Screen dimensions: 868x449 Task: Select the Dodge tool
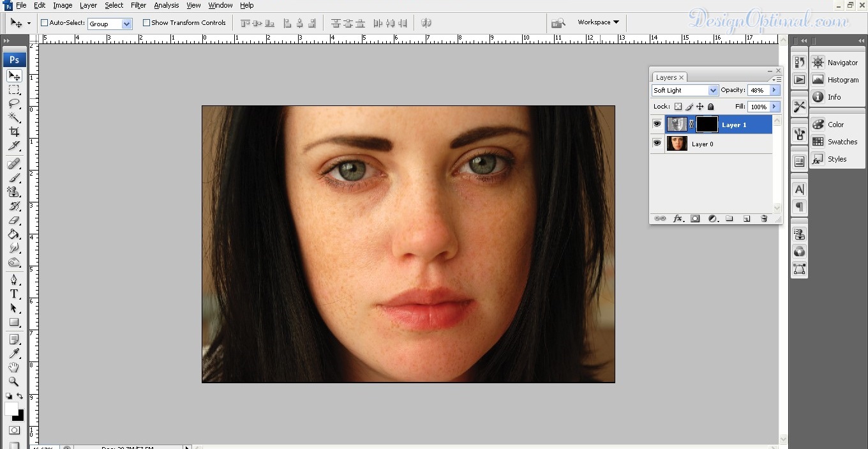click(14, 262)
